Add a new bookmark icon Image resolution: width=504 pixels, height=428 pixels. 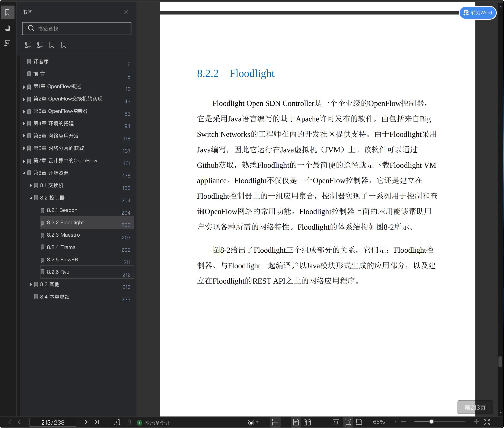tap(52, 45)
